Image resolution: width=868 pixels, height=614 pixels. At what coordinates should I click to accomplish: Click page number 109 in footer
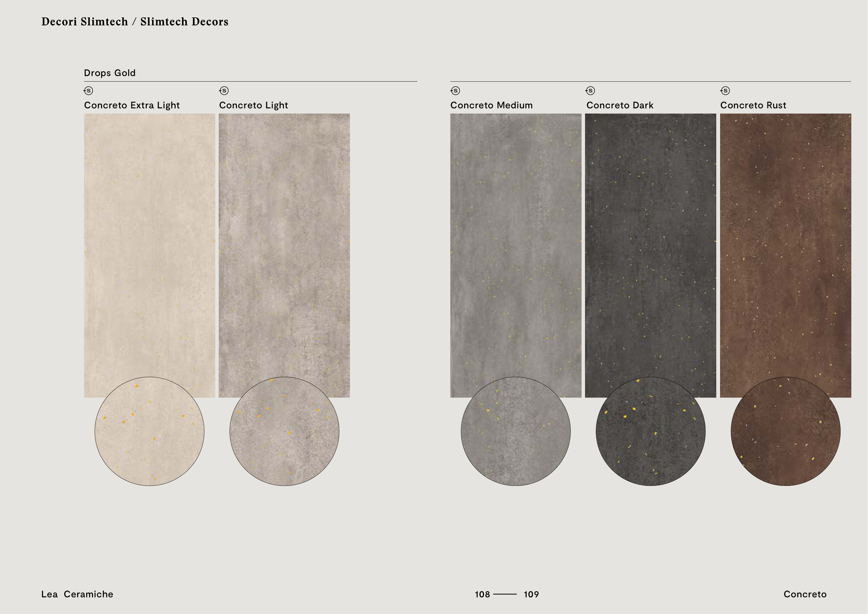pos(531,594)
